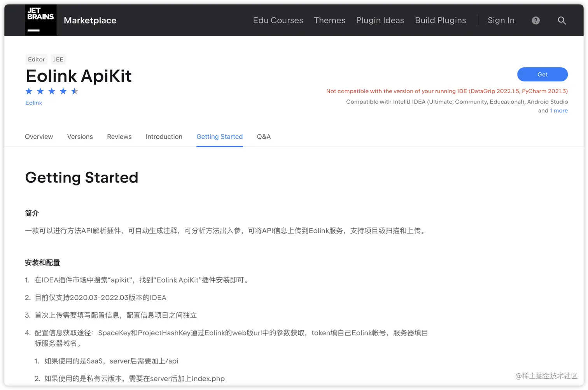
Task: Click the '安装和配置' section heading
Action: [42, 262]
